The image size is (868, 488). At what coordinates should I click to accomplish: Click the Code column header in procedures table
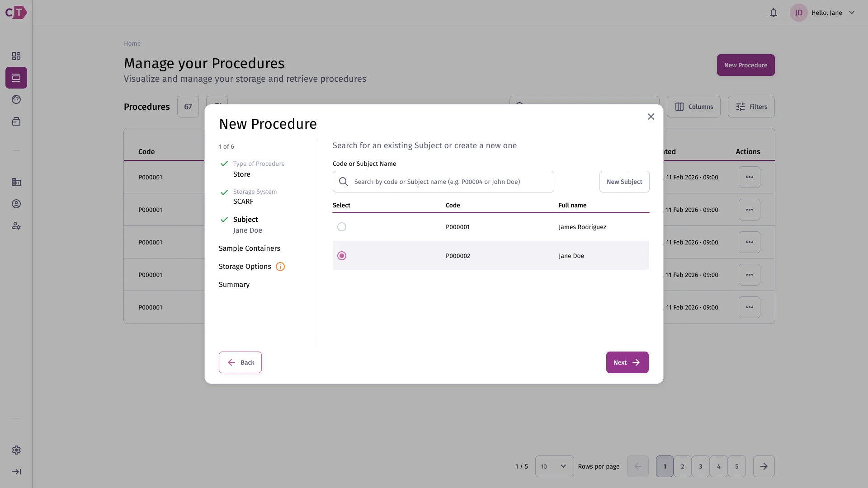(146, 152)
